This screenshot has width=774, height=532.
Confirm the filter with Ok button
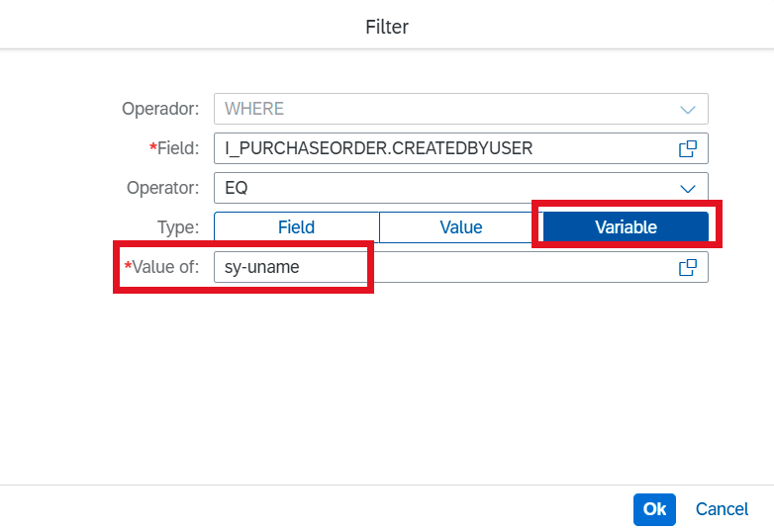(x=654, y=509)
